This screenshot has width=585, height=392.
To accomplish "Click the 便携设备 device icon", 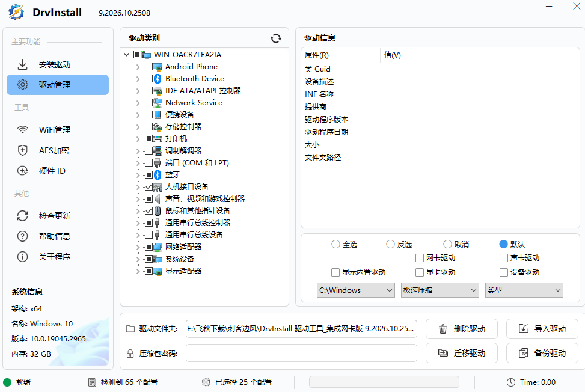I will point(158,114).
